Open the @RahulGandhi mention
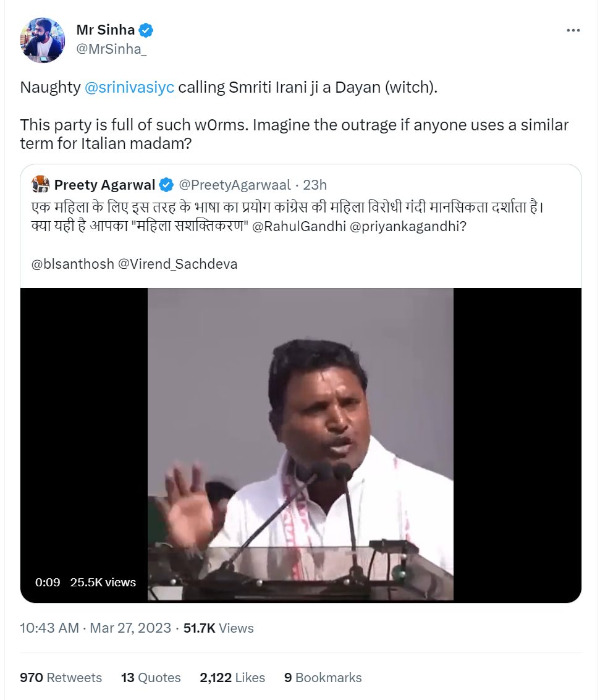 click(x=299, y=226)
